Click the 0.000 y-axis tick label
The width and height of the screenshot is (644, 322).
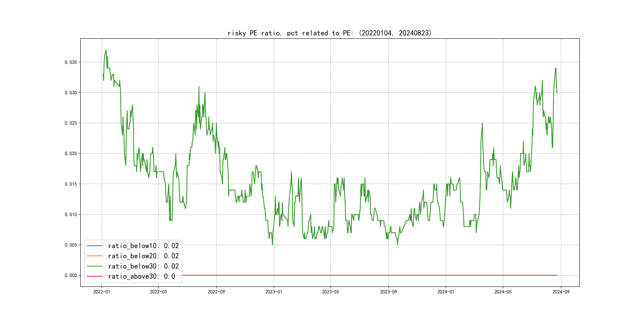pos(71,275)
